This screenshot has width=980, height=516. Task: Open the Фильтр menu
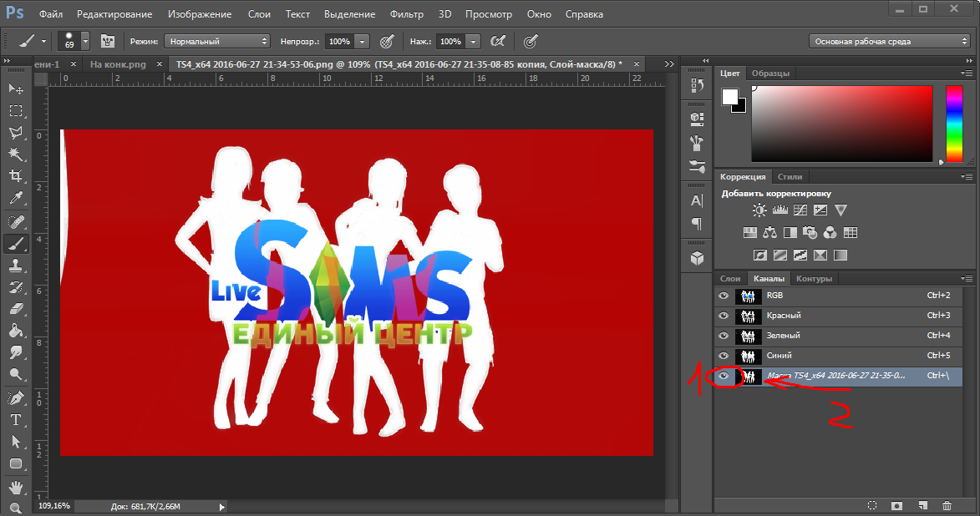coord(406,13)
